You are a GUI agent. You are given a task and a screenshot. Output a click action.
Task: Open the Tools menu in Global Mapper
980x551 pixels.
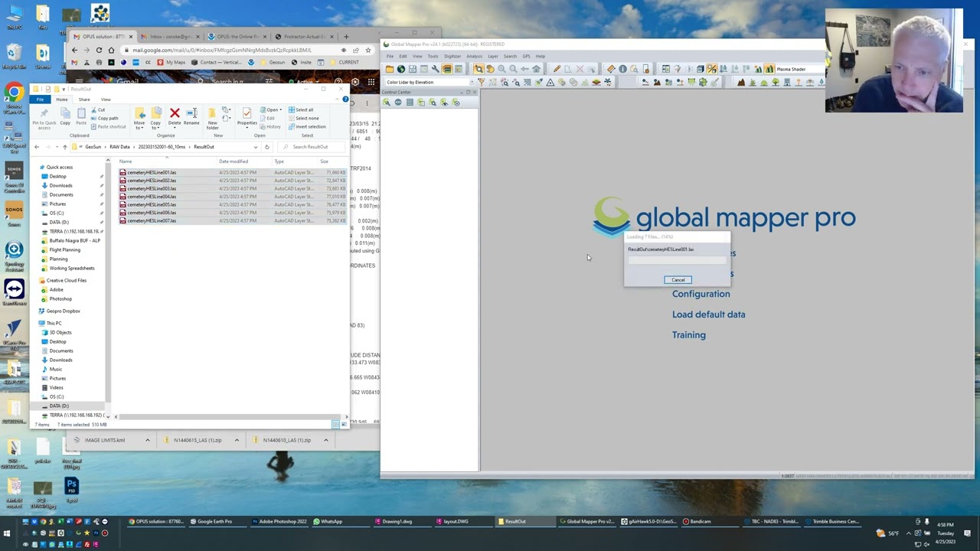(x=433, y=56)
